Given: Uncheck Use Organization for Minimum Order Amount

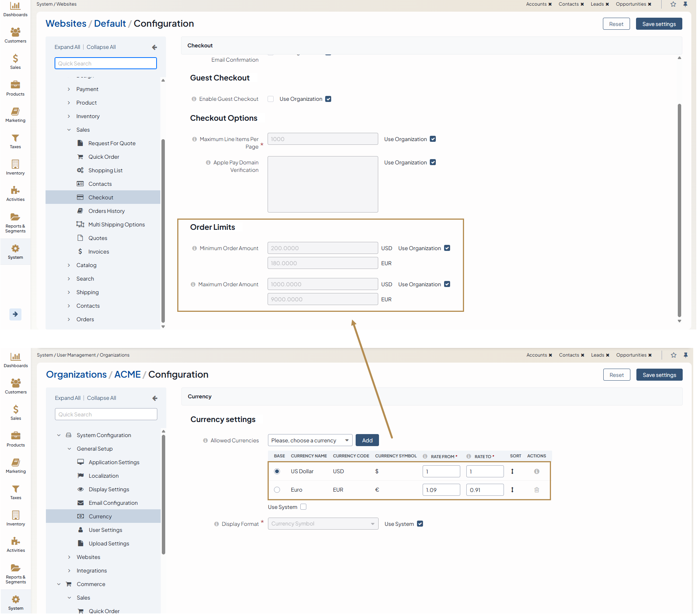Looking at the screenshot, I should (447, 248).
